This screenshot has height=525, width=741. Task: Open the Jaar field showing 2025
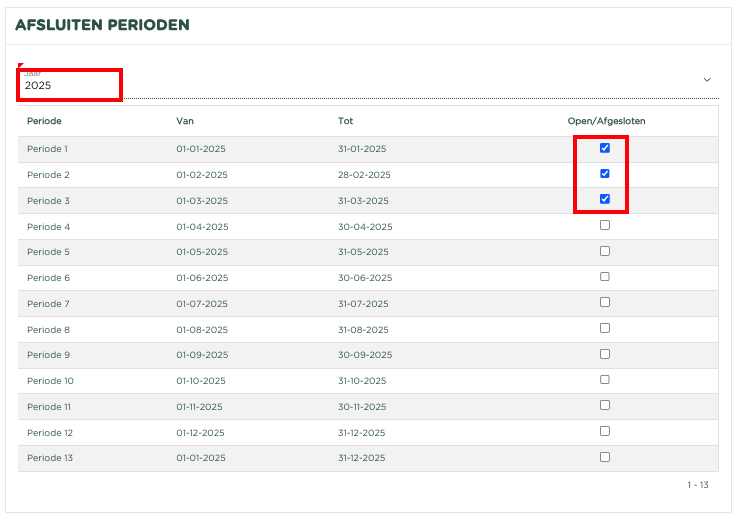368,84
